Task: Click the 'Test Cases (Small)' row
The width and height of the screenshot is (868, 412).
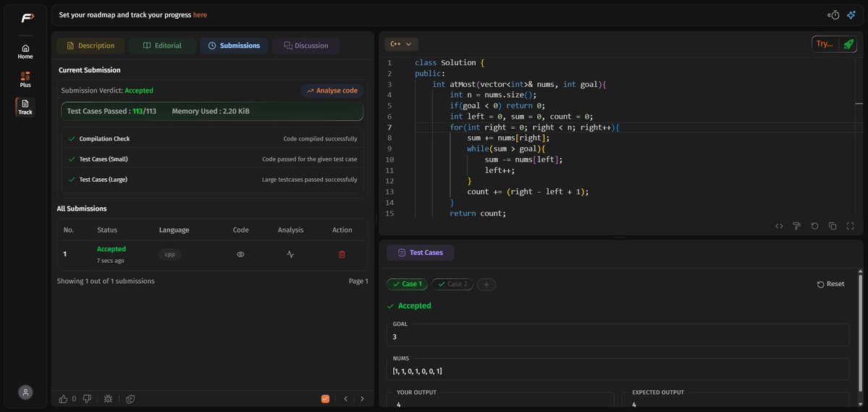Action: (x=213, y=159)
